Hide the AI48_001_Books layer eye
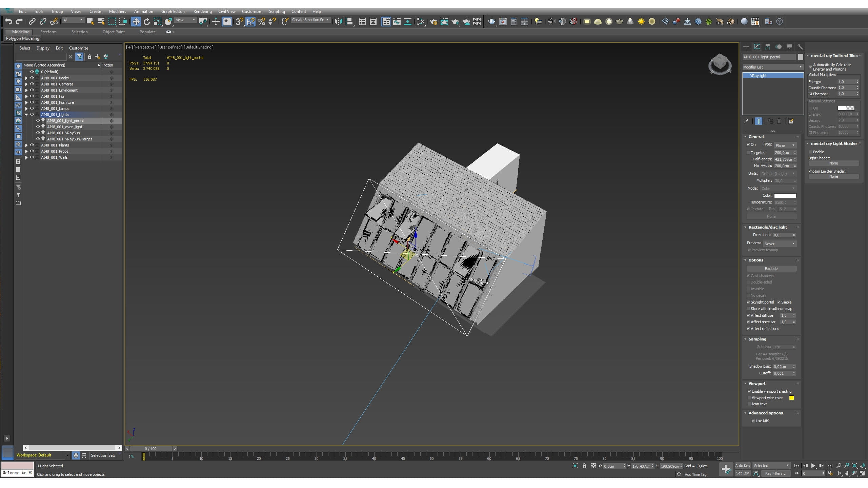This screenshot has width=868, height=488. tap(32, 78)
